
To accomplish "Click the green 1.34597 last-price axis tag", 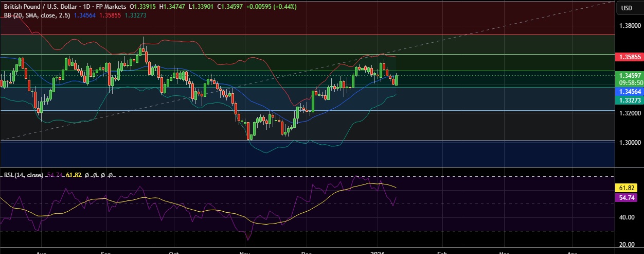I will tap(629, 75).
